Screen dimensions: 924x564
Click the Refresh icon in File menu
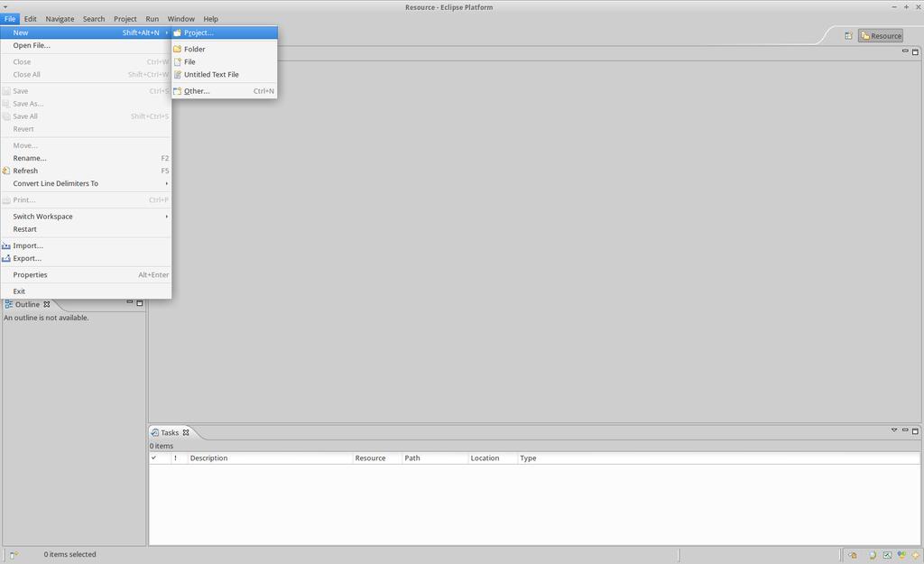[6, 171]
